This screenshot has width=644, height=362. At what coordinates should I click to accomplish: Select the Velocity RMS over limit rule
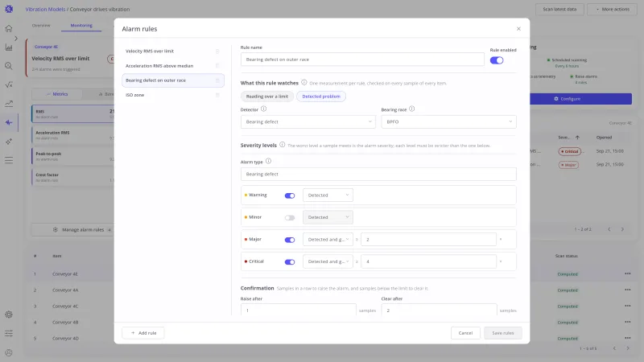pos(173,51)
